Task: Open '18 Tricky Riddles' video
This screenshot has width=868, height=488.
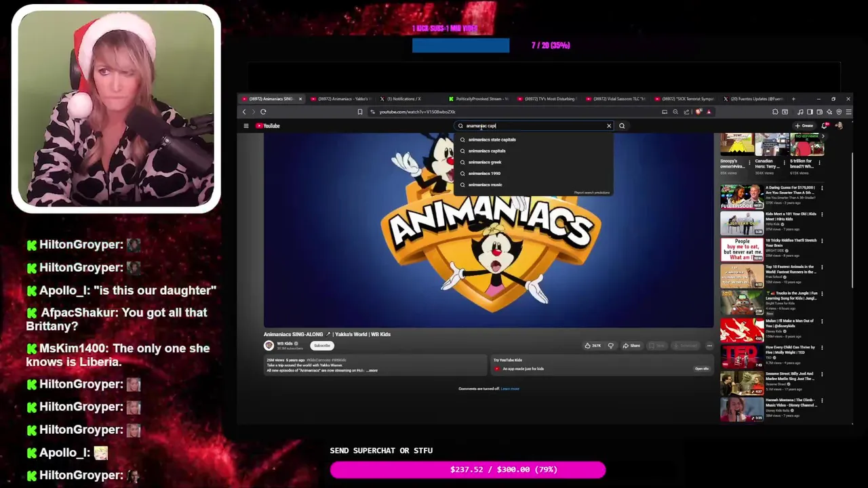Action: click(741, 249)
